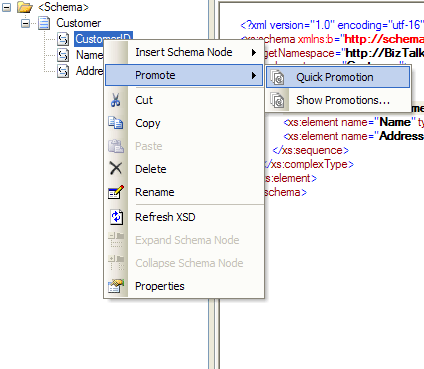The width and height of the screenshot is (424, 369).
Task: Click the Delete X icon
Action: (116, 168)
